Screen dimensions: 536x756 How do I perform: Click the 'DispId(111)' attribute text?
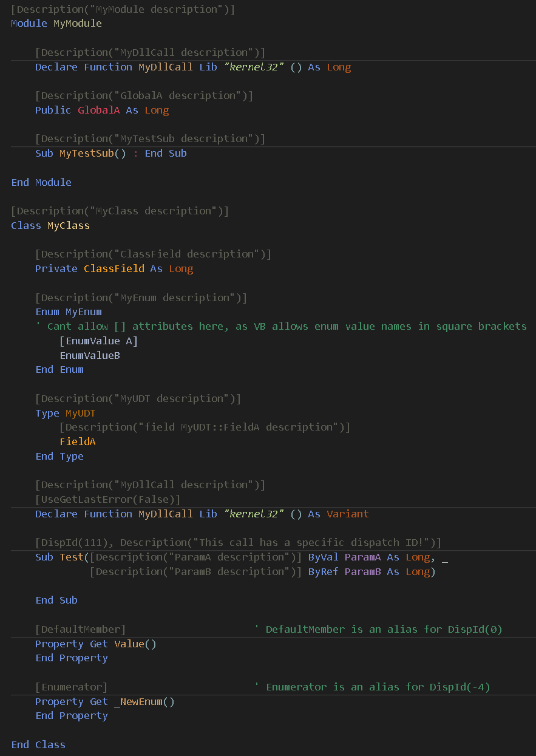(x=75, y=543)
